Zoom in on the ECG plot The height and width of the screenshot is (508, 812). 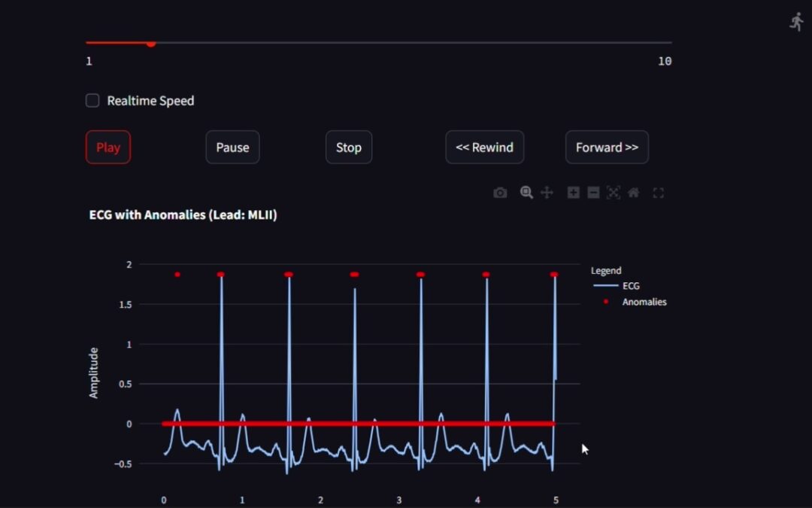coord(573,193)
